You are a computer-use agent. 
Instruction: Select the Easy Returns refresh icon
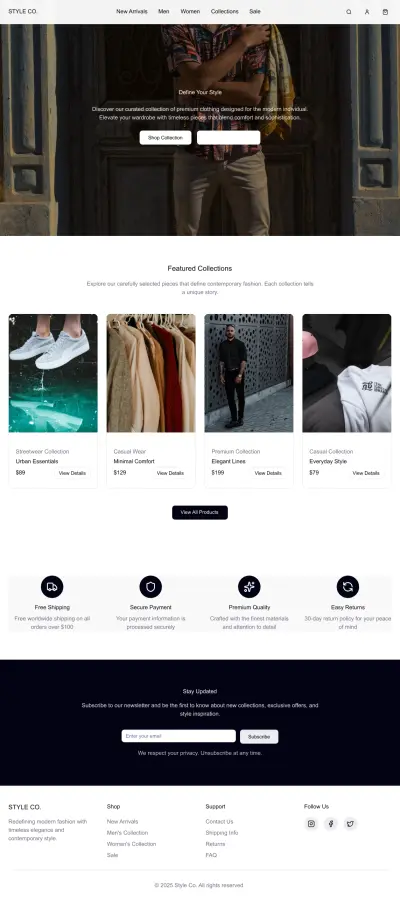(348, 587)
